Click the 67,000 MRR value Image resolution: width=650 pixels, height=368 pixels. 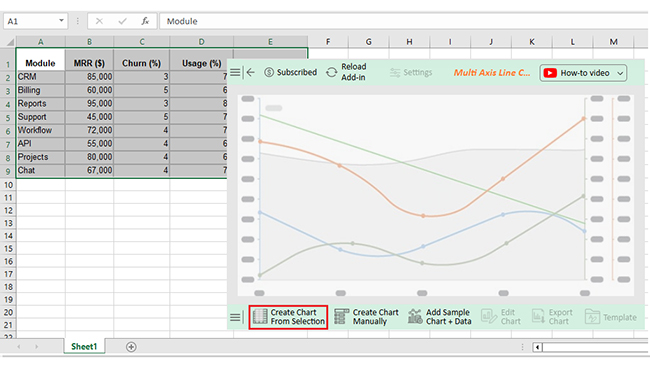point(90,170)
